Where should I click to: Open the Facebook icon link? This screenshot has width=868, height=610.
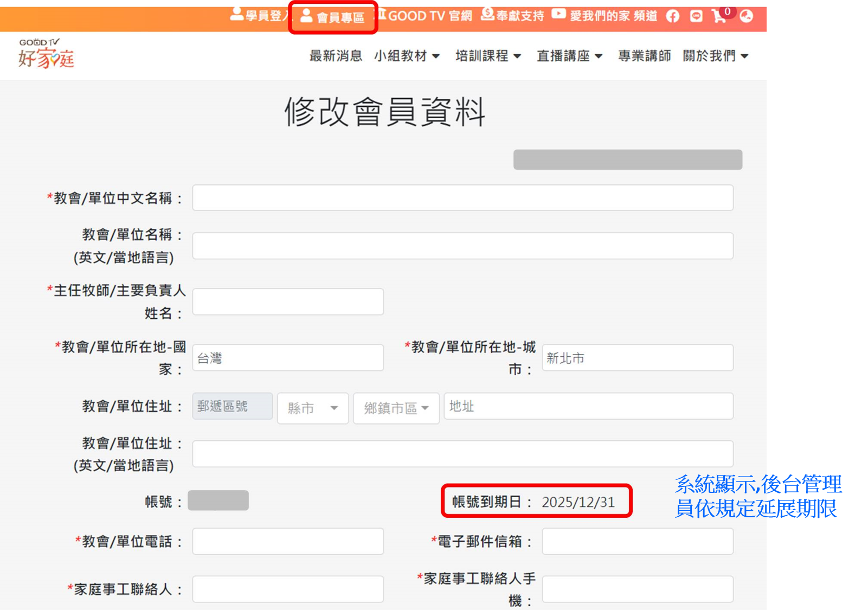coord(672,16)
